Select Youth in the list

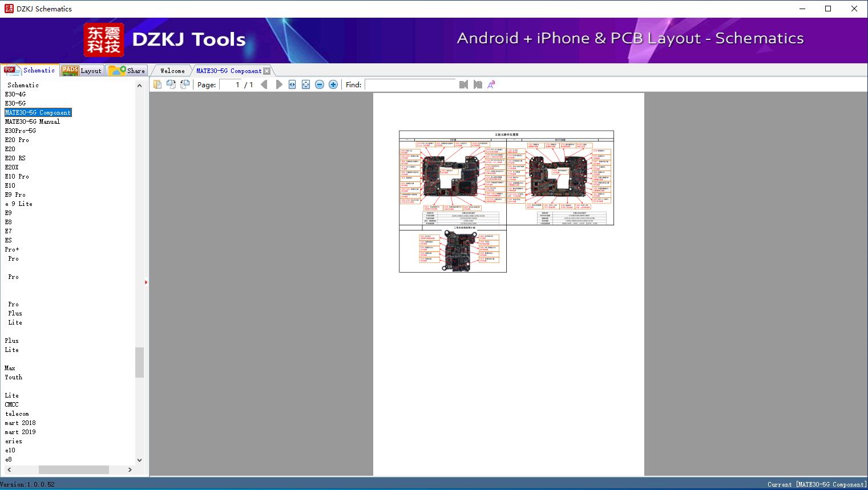pos(14,377)
